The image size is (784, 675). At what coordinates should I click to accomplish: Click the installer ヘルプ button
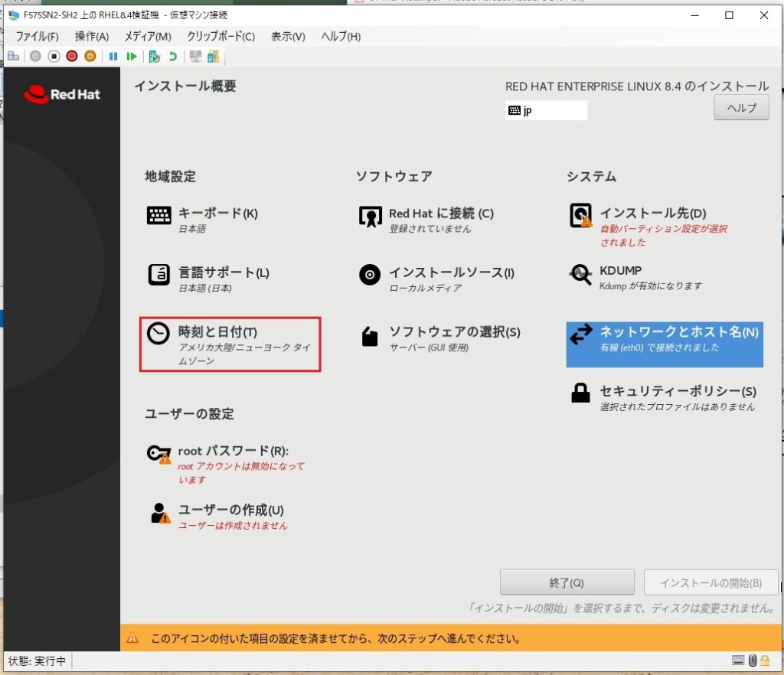click(741, 107)
